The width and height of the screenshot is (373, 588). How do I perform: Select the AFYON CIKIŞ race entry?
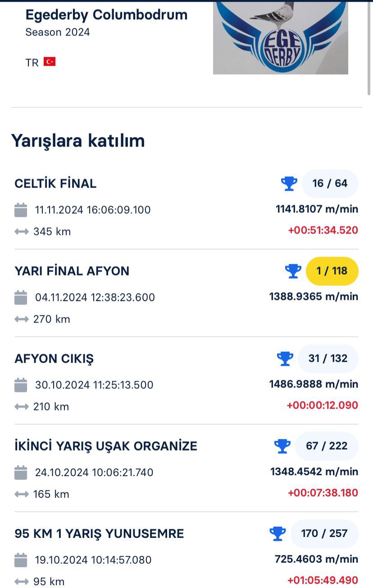click(54, 358)
